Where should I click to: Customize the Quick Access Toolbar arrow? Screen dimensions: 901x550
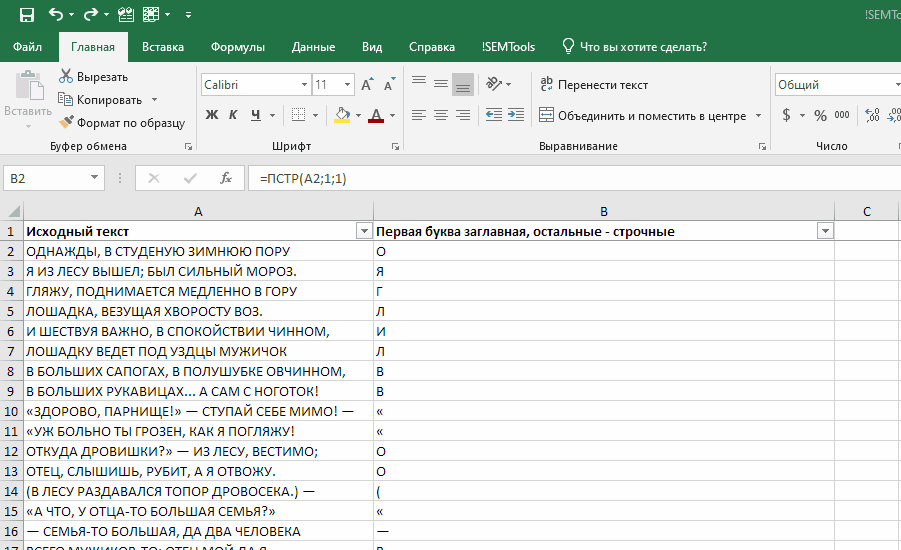(x=188, y=15)
